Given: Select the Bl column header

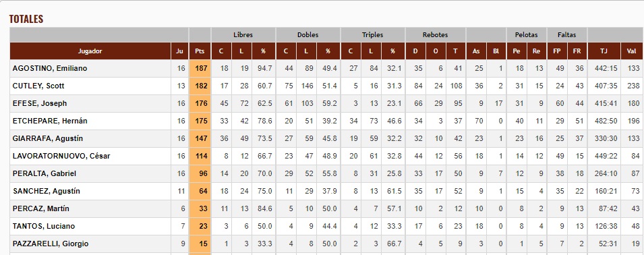Looking at the screenshot, I should [x=496, y=51].
